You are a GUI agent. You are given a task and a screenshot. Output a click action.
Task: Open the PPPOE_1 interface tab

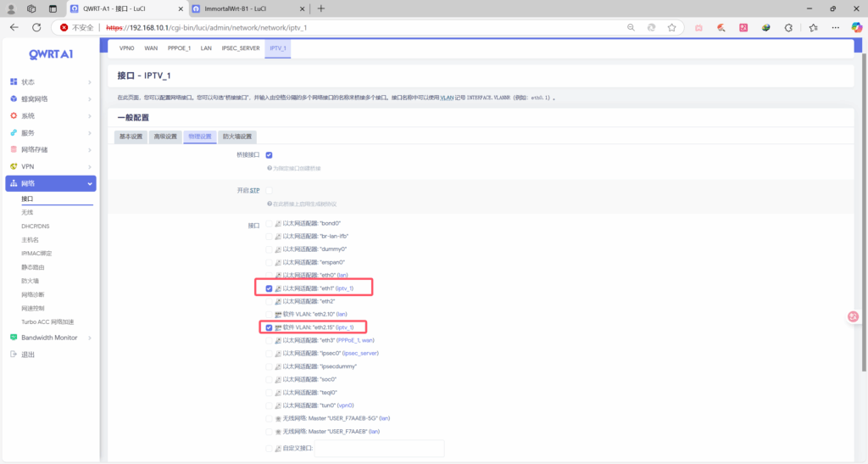pyautogui.click(x=179, y=48)
